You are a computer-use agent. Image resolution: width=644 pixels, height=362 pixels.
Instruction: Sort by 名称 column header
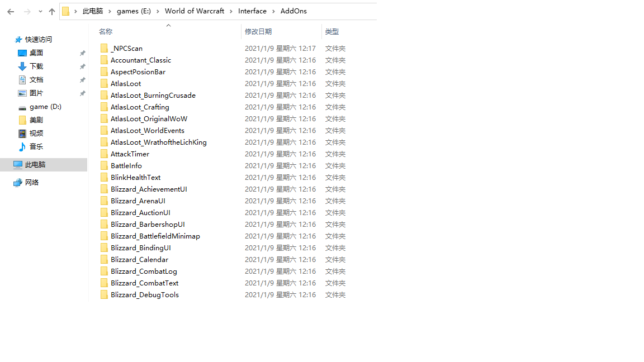(106, 32)
